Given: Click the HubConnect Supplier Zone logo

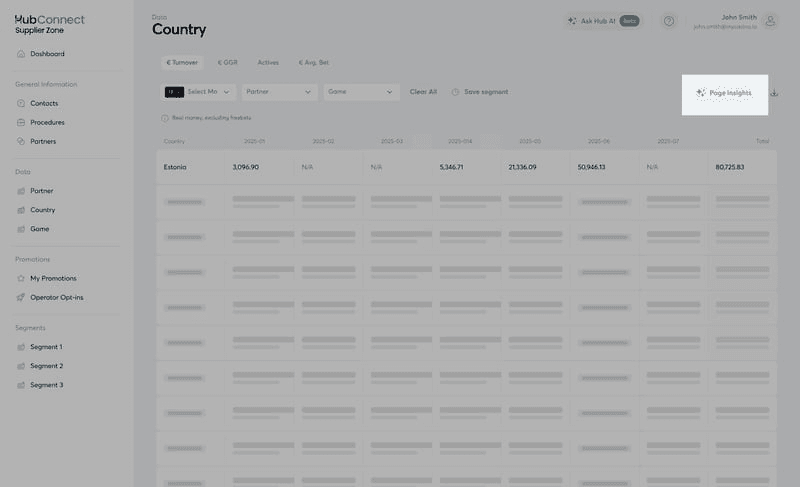Looking at the screenshot, I should point(49,24).
